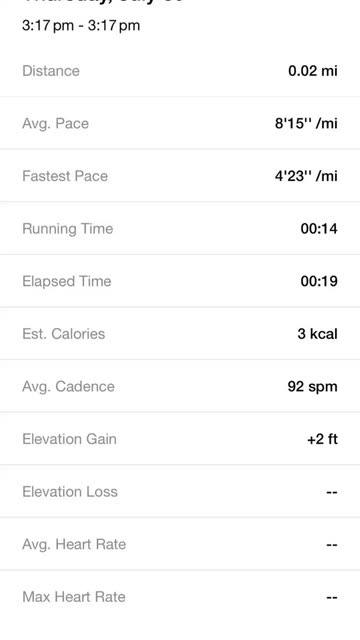Tap the 92 spm cadence value
This screenshot has height=640, width=360.
pyautogui.click(x=312, y=387)
